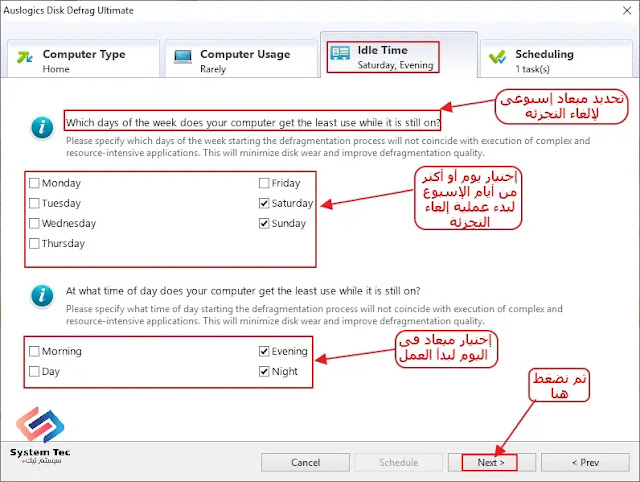
Task: Close the Disk Defrag Ultimate window
Action: (627, 11)
